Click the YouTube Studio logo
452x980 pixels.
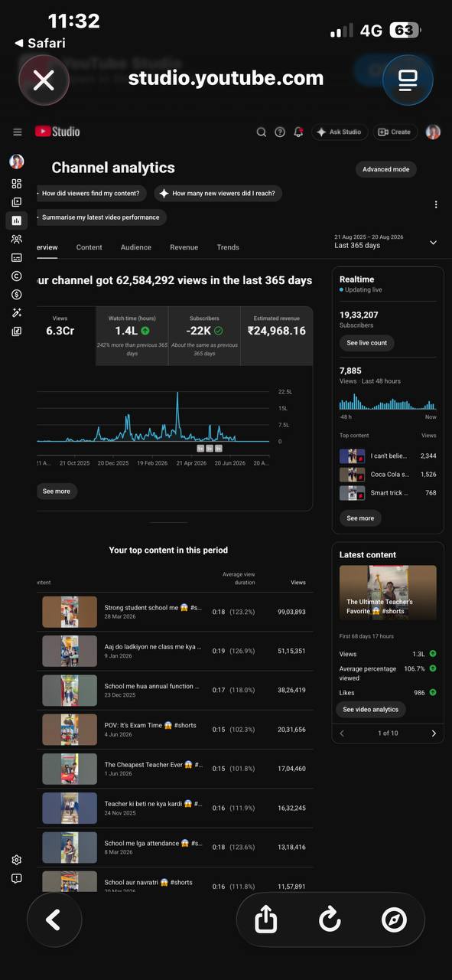(57, 132)
